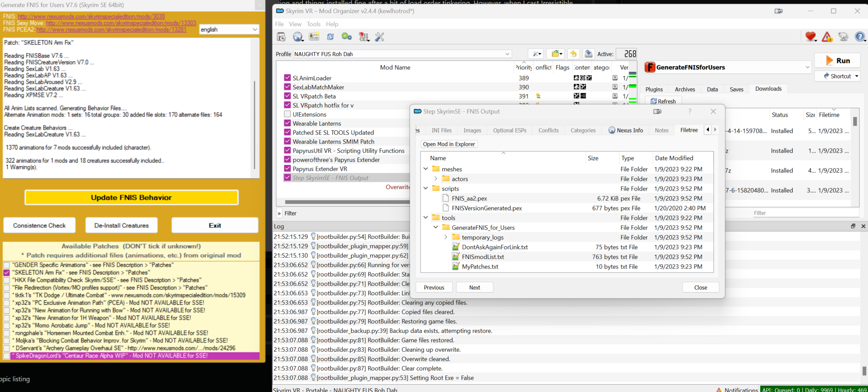Open the Tools menu
The width and height of the screenshot is (868, 392).
coord(313,24)
